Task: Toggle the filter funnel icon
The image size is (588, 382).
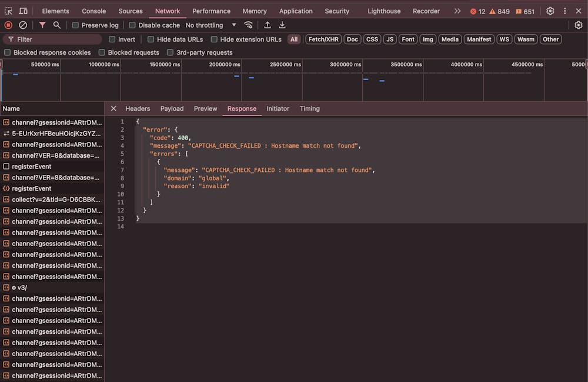Action: coord(42,25)
